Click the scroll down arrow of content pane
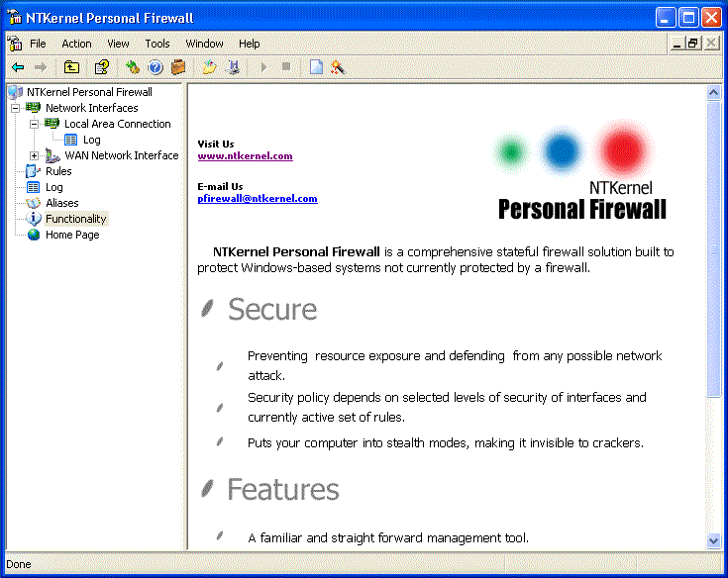 click(713, 540)
